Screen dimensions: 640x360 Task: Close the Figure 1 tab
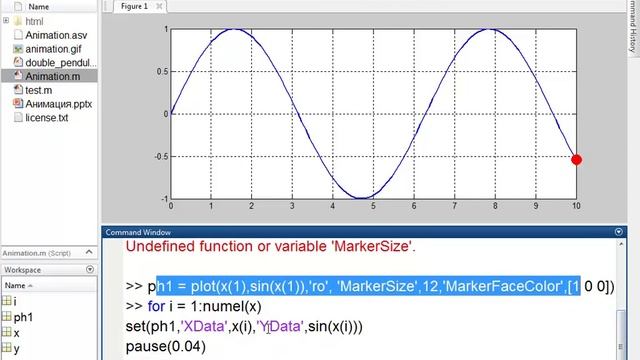point(160,6)
